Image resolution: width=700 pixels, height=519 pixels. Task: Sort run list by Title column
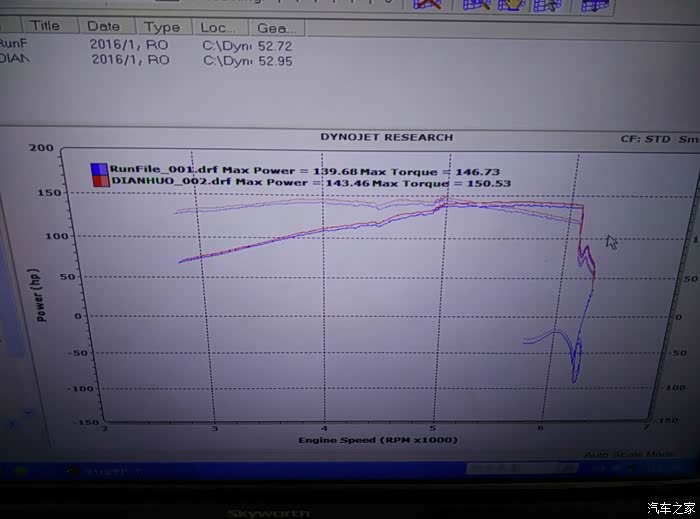click(49, 25)
